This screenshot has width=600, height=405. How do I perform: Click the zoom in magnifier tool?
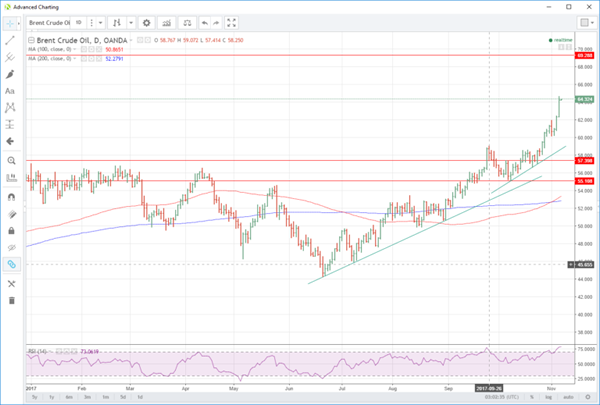[x=11, y=160]
